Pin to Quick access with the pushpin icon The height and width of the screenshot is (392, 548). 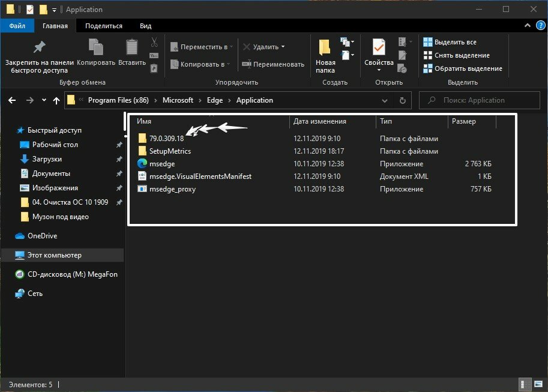(x=39, y=56)
